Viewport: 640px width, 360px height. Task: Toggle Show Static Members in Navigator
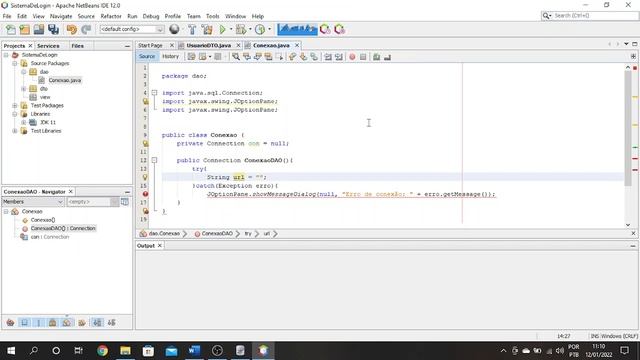[x=39, y=322]
